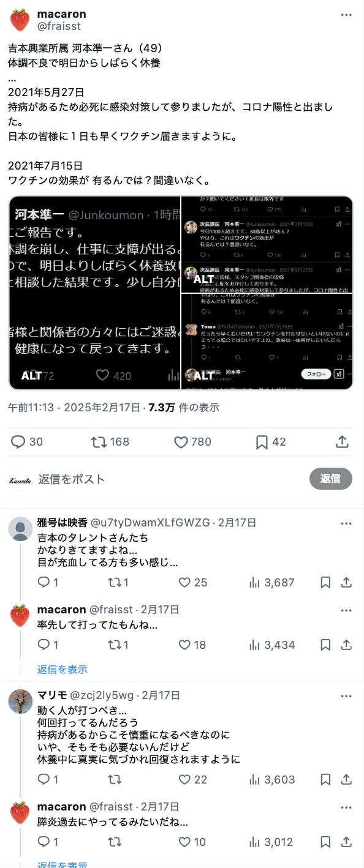Like マリモ's reply with 22 likes
The image size is (364, 868).
[192, 779]
